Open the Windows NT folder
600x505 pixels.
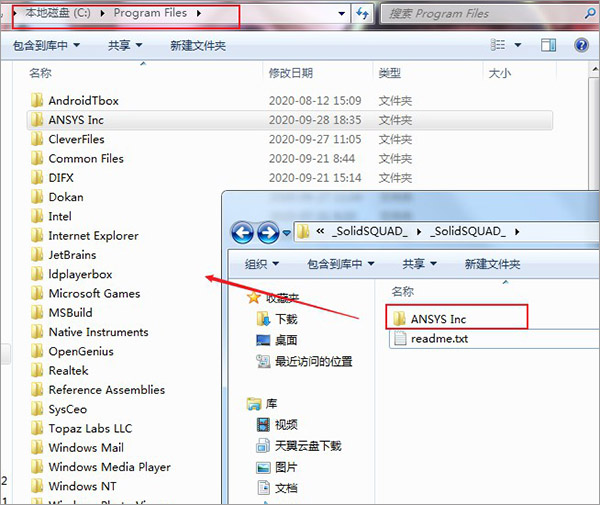click(73, 486)
